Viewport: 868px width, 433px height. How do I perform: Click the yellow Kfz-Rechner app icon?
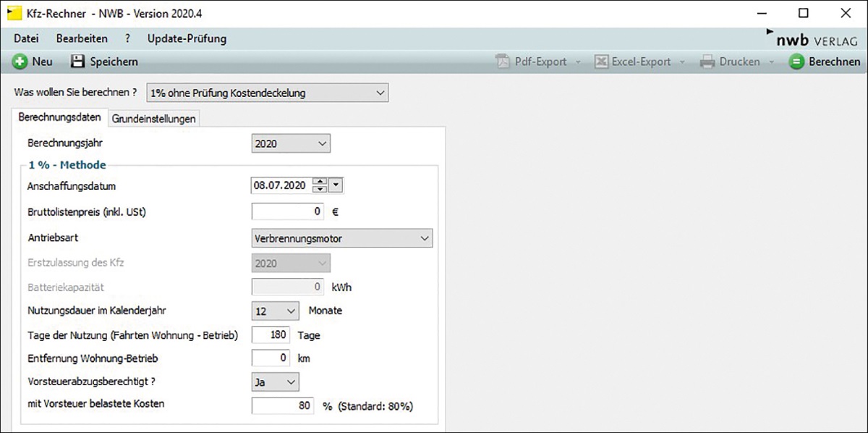(14, 13)
